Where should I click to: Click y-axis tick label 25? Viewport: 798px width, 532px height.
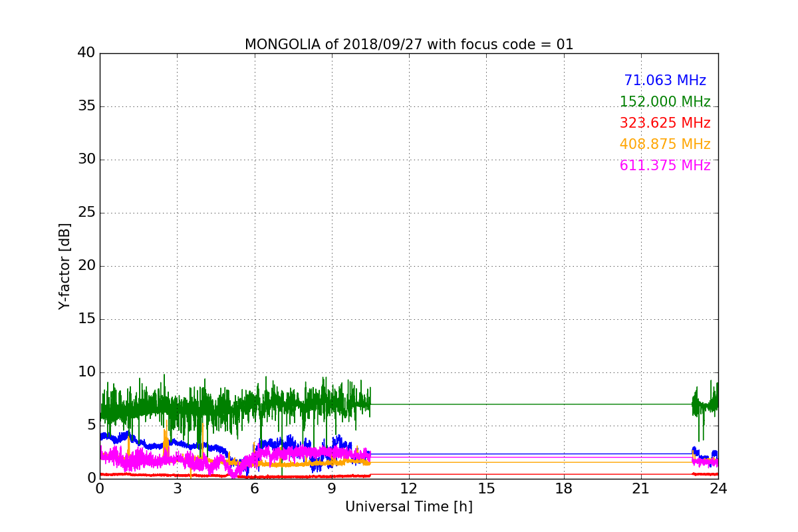(x=86, y=213)
